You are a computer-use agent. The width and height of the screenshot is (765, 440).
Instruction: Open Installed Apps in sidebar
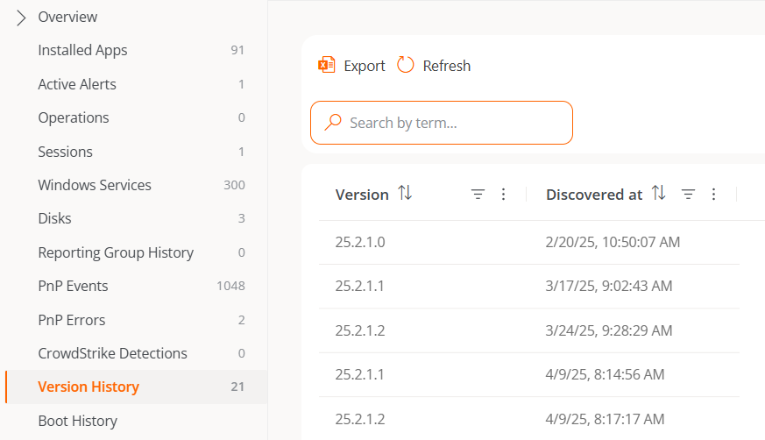click(x=83, y=50)
